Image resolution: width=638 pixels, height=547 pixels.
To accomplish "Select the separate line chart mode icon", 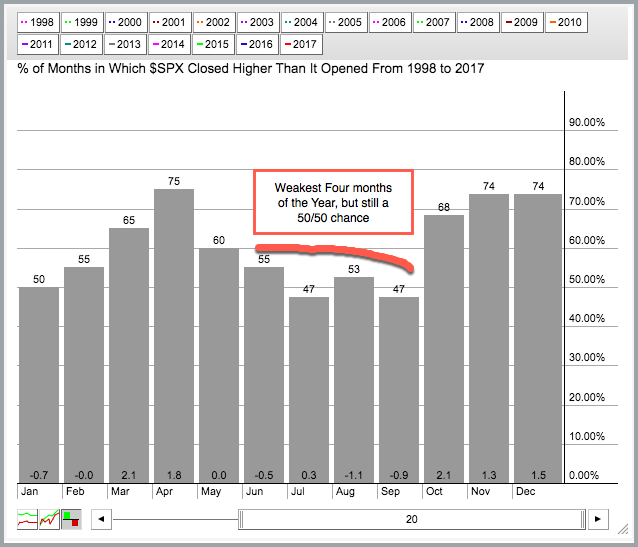I will pyautogui.click(x=27, y=519).
